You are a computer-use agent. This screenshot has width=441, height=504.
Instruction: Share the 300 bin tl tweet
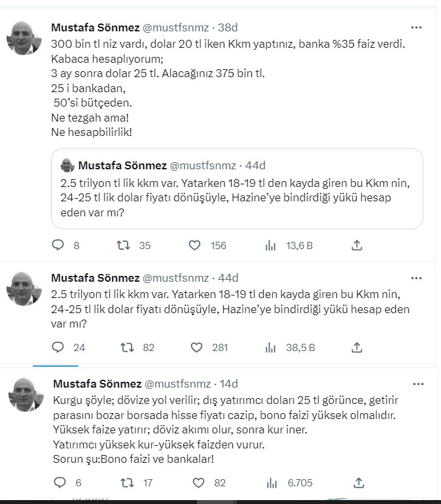click(357, 246)
